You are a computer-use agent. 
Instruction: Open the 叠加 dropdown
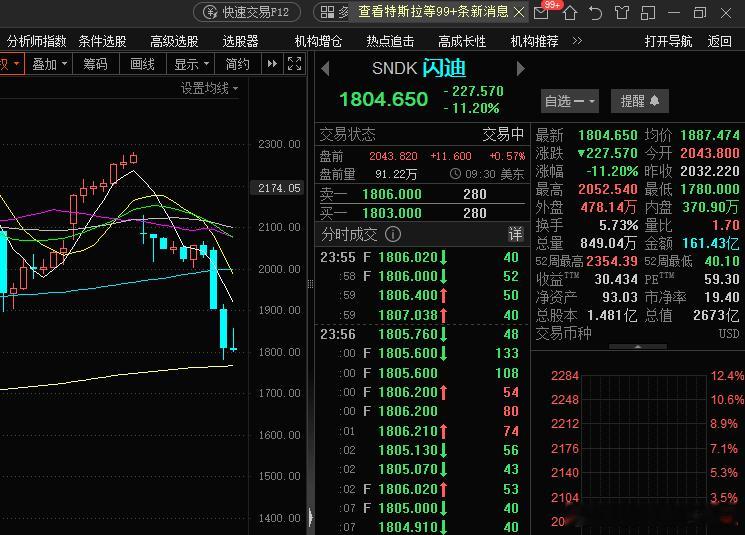[49, 64]
